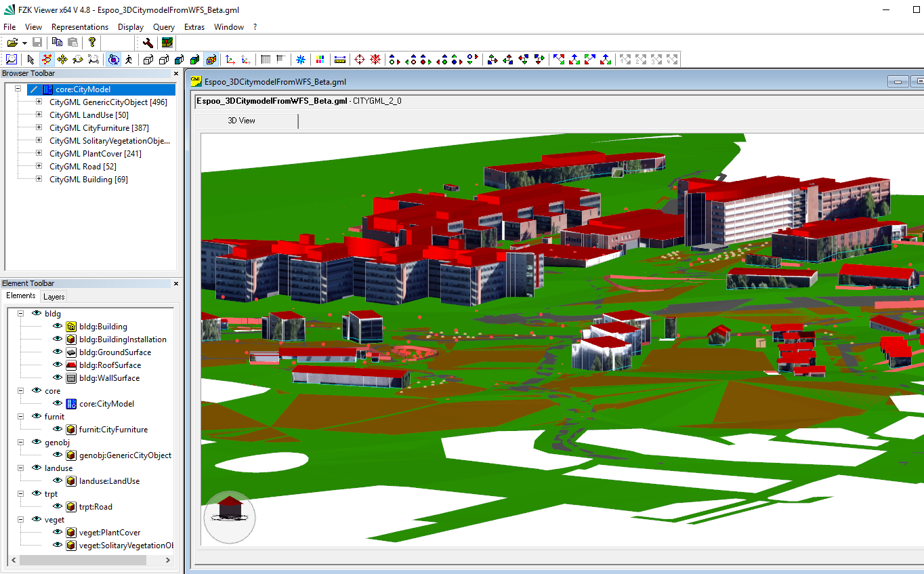
Task: Toggle the sun light display
Action: click(301, 59)
